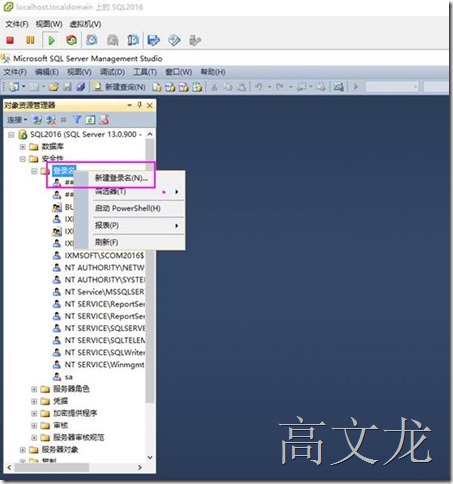Click the Disconnect icon with red X in Object Explorer
The height and width of the screenshot is (484, 453).
point(51,120)
